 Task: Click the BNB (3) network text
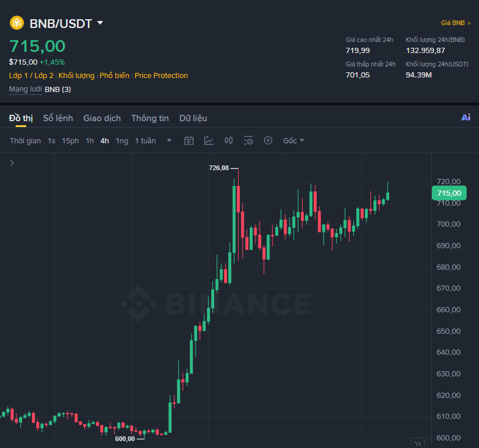pos(58,90)
